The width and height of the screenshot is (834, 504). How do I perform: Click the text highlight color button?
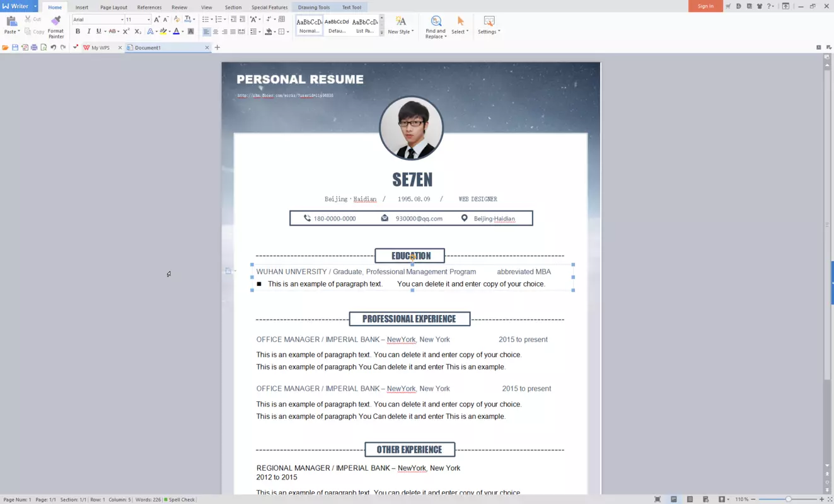pos(163,31)
